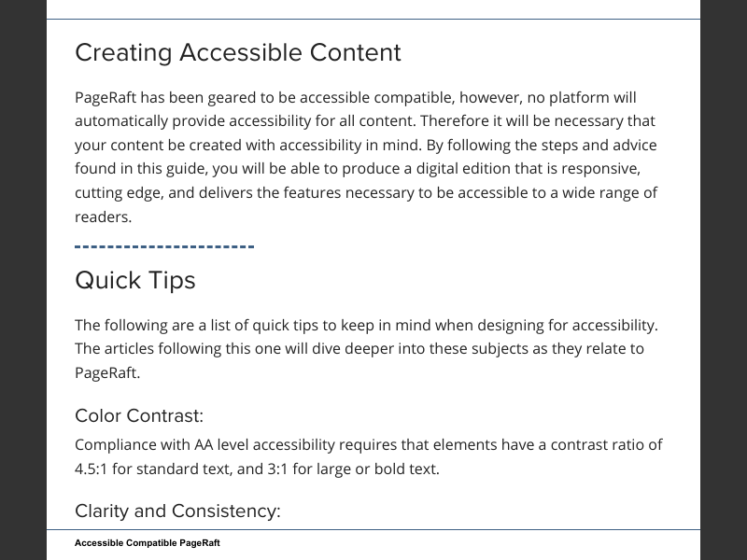Click the "Creating Accessible Content" heading
This screenshot has width=747, height=560.
pos(237,53)
